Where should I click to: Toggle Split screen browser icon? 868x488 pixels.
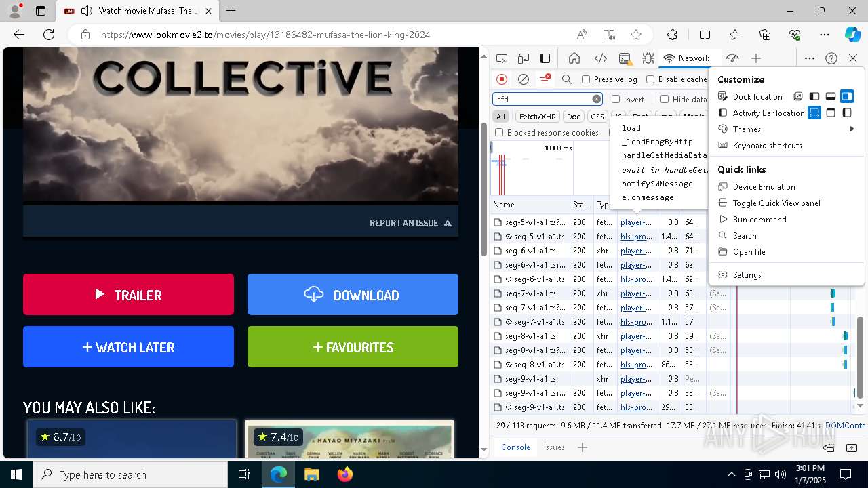pos(705,35)
